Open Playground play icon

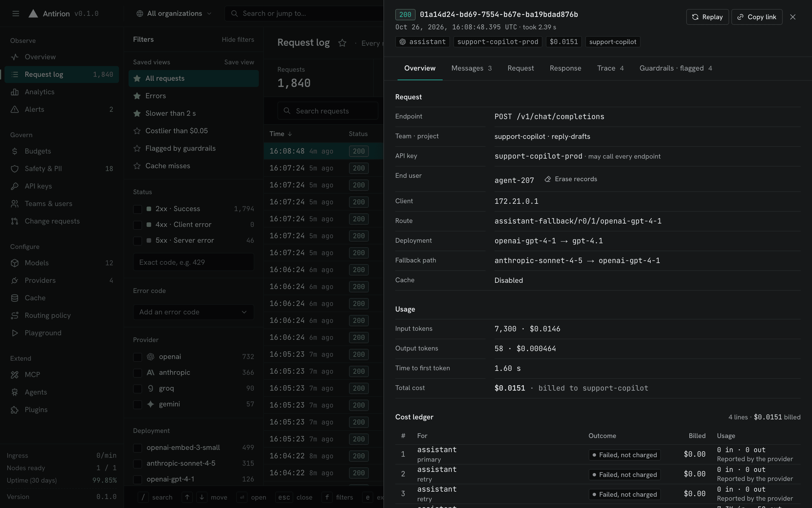click(x=14, y=333)
